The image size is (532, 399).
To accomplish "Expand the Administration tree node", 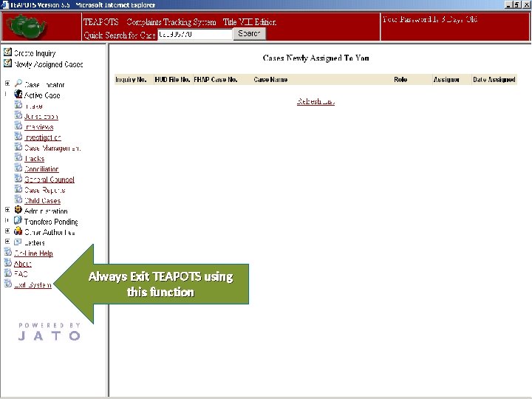I will [x=7, y=210].
